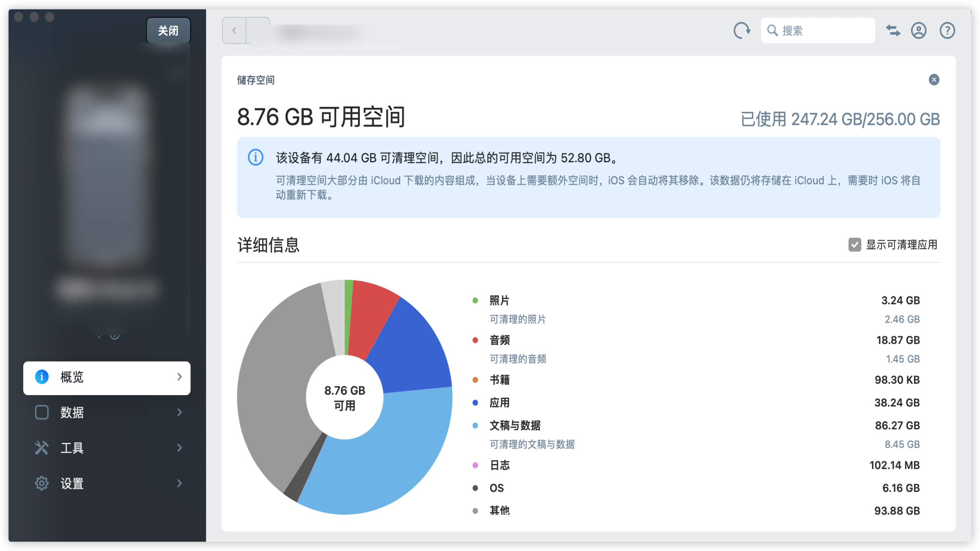Click the 书籍 legend label

point(499,380)
